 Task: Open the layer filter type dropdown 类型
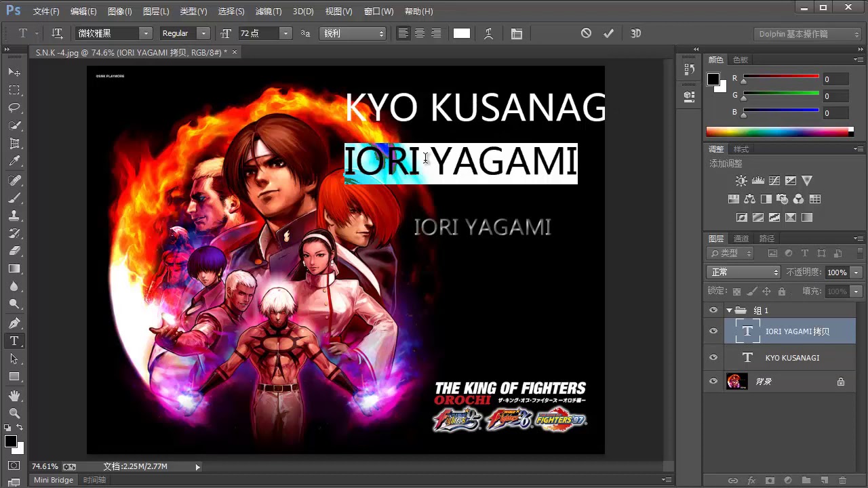[730, 253]
